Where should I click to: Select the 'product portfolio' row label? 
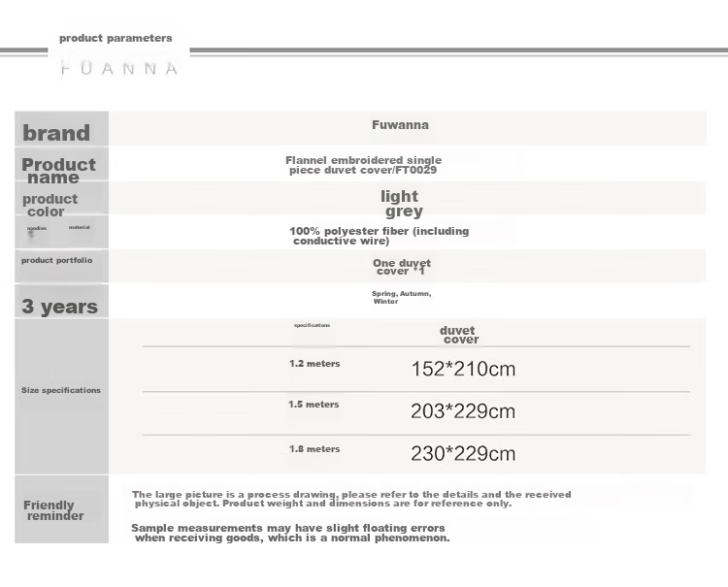(56, 260)
